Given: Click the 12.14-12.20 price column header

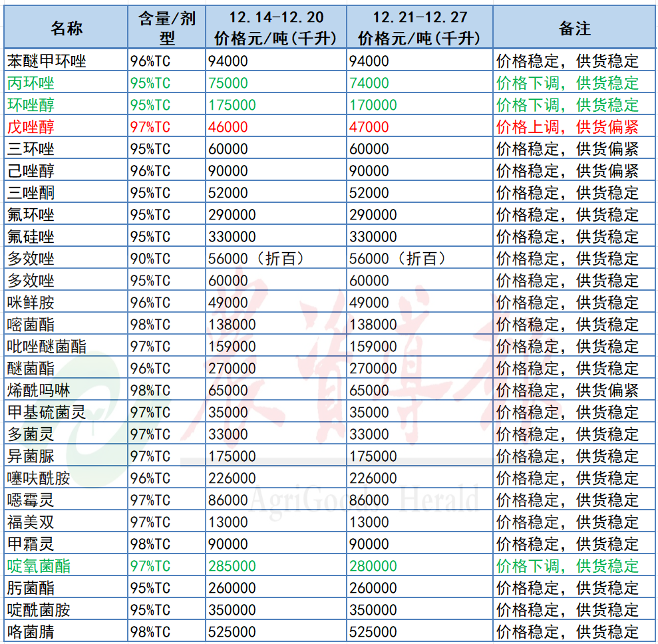Looking at the screenshot, I should (275, 28).
